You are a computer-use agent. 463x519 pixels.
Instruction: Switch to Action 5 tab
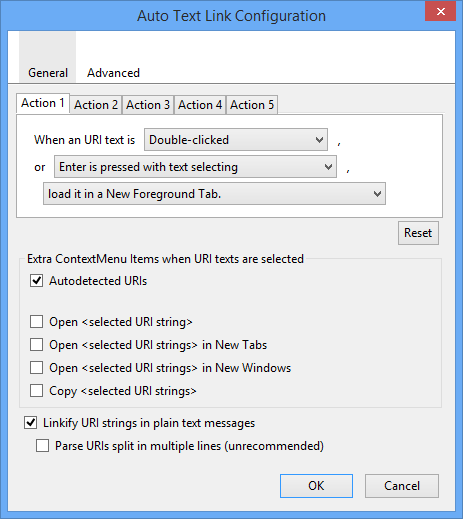252,105
